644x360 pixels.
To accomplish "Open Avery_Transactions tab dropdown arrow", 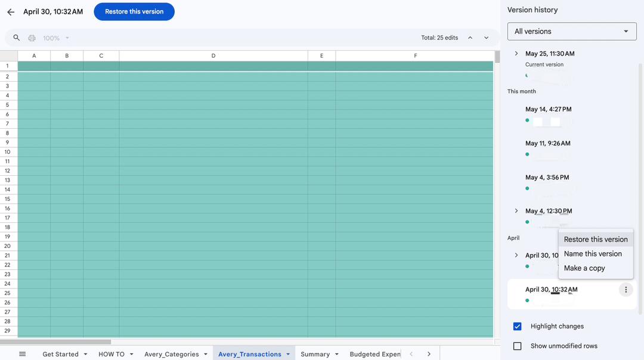I will click(288, 354).
